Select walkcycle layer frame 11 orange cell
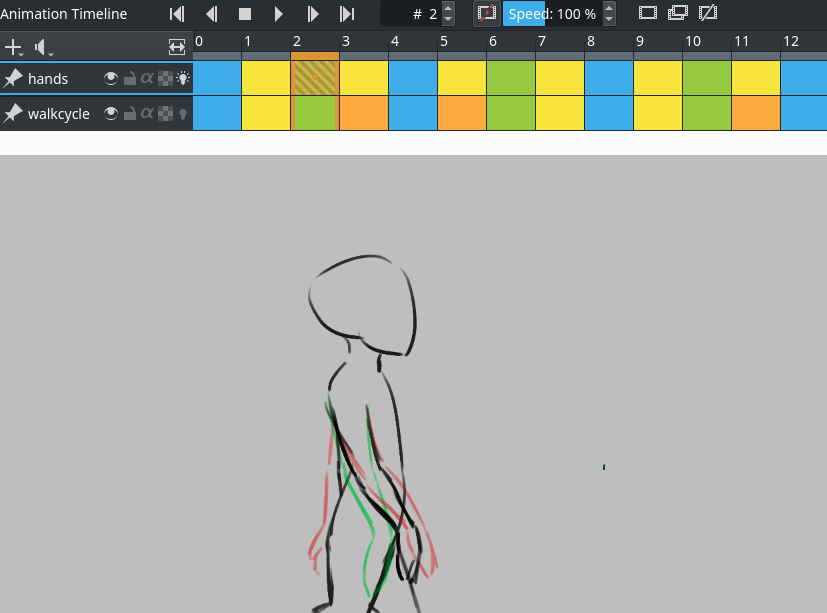Screen dimensions: 827x613 [x=756, y=113]
